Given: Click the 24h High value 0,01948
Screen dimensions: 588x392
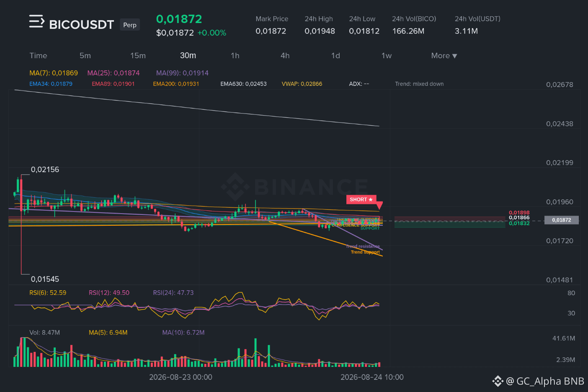Looking at the screenshot, I should pyautogui.click(x=320, y=31).
